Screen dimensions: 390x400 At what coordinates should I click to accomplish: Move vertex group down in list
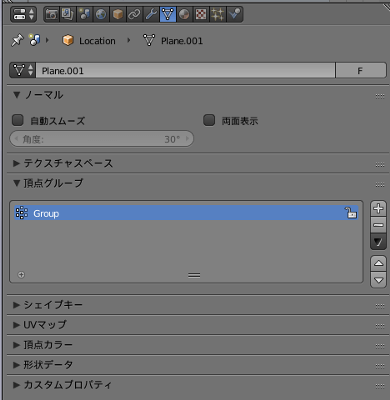378,280
